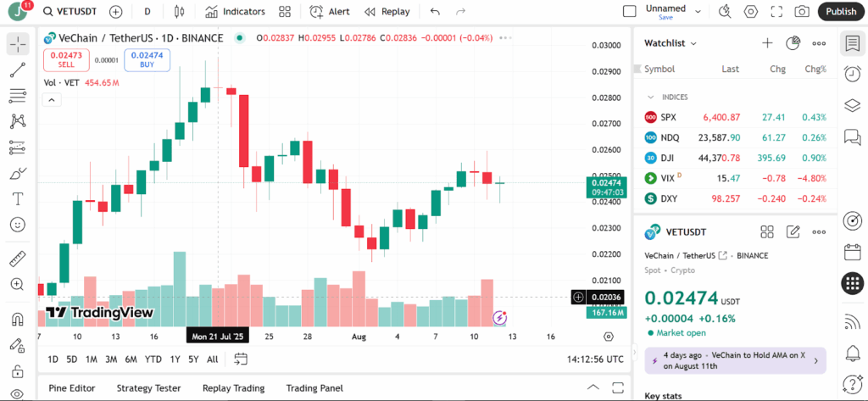
Task: Click the BUY 0.02474 button
Action: tap(147, 60)
